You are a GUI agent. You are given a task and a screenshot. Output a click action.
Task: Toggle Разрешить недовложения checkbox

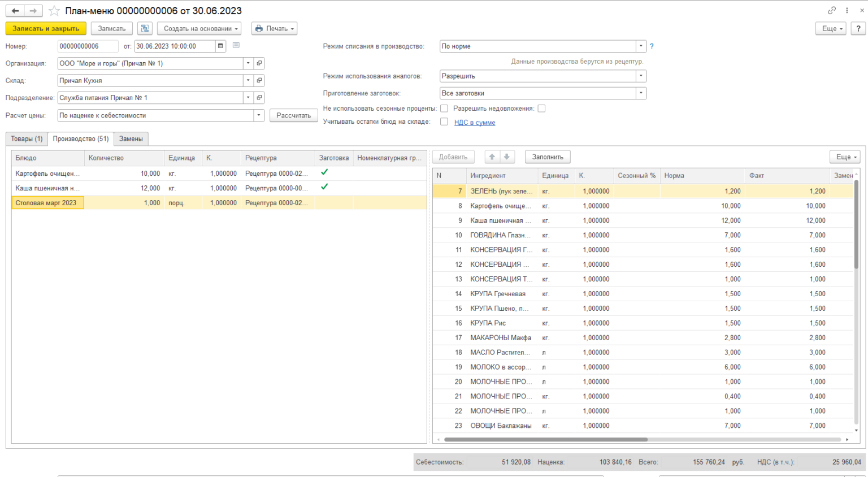pos(541,109)
